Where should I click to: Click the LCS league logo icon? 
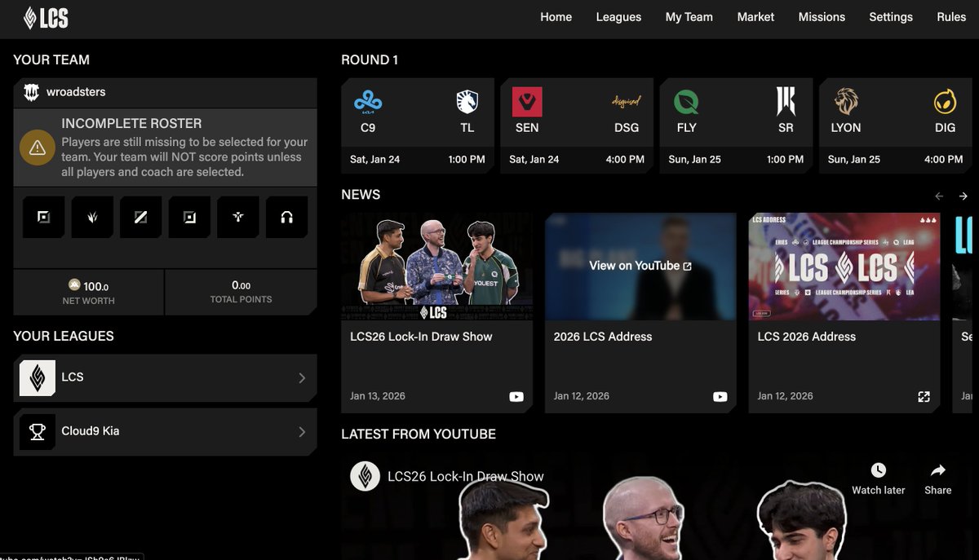point(37,377)
